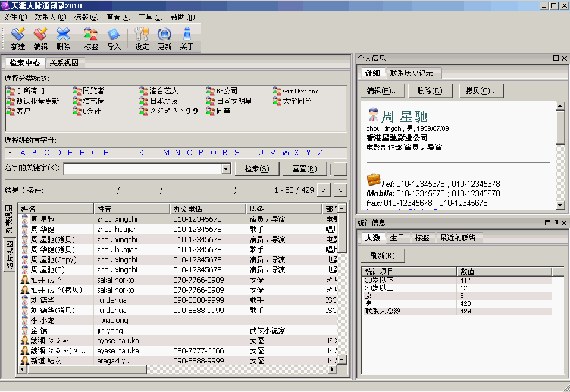This screenshot has height=392, width=570.
Task: Select the 日本朋友 category tag
Action: pos(158,101)
